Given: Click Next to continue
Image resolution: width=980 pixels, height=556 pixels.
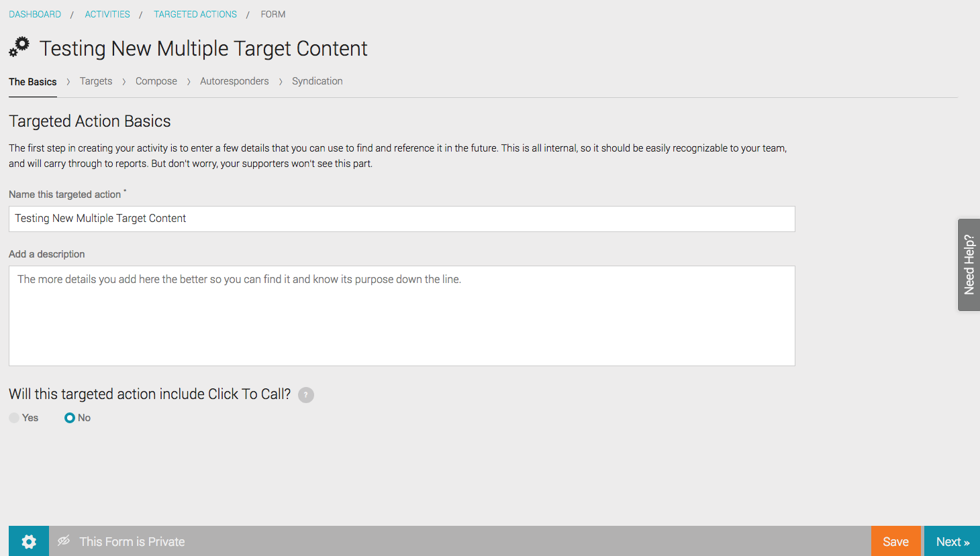Looking at the screenshot, I should tap(952, 541).
